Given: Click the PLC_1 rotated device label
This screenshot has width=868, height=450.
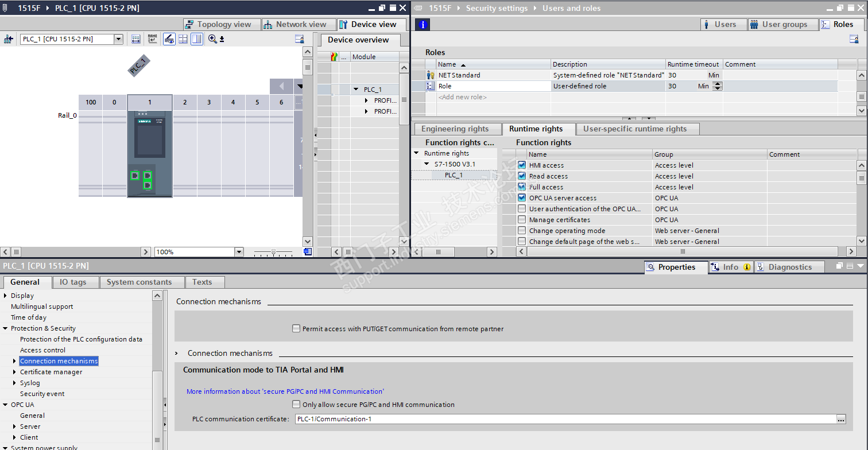Looking at the screenshot, I should coord(138,65).
